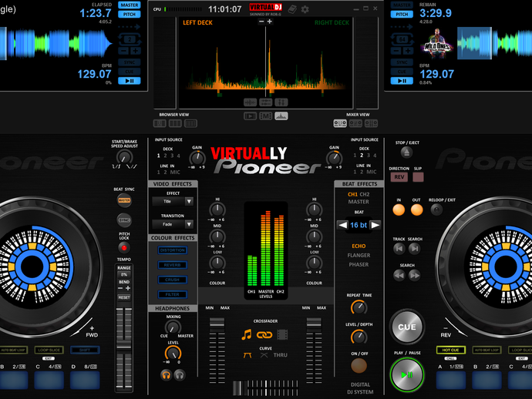Viewport: 532px width, 399px height.
Task: Toggle the SYNC round button on left deck
Action: (x=124, y=220)
